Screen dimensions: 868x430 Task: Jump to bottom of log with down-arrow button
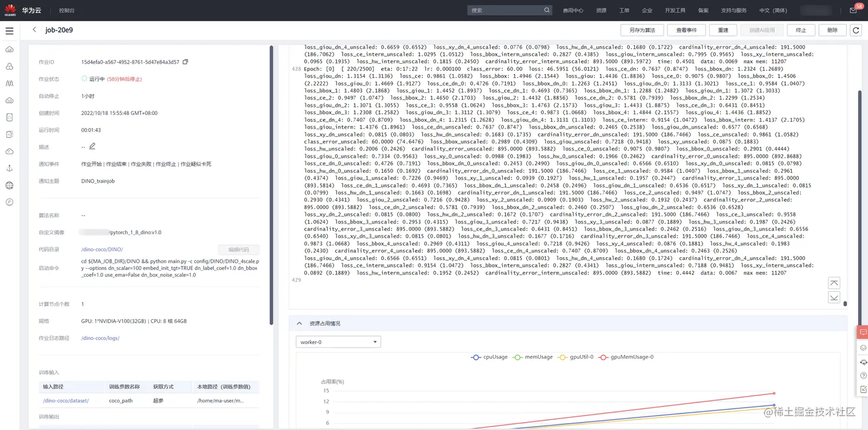(x=834, y=297)
